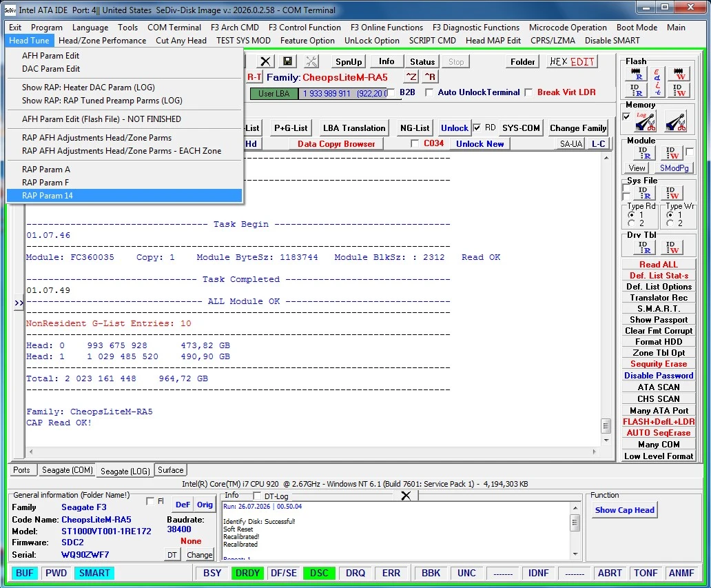Enable the DT-Log checkbox

point(257,496)
